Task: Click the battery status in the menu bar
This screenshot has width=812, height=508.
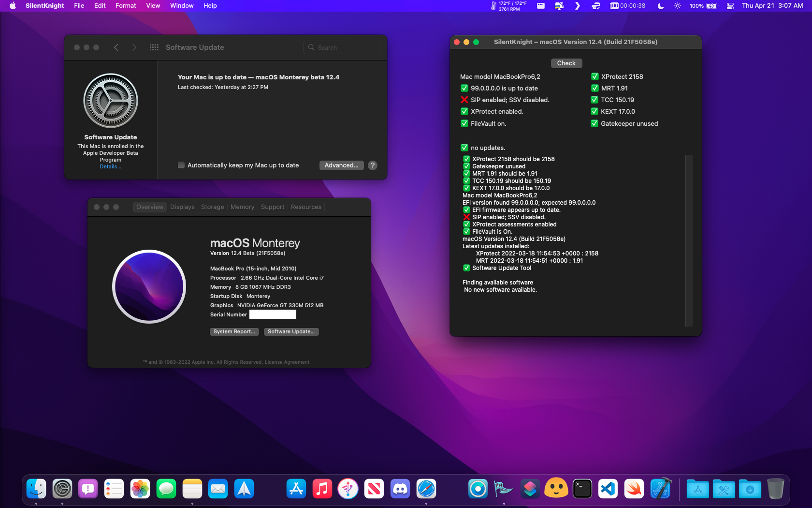Action: (x=704, y=6)
